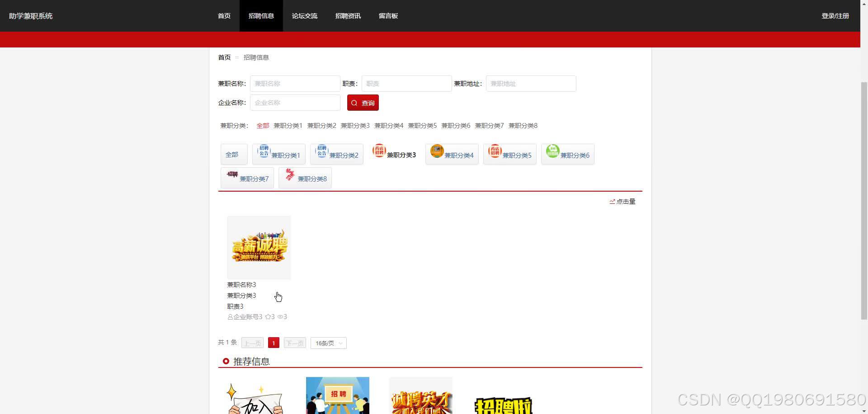
Task: Go to next page via 下一页 button
Action: pos(294,343)
